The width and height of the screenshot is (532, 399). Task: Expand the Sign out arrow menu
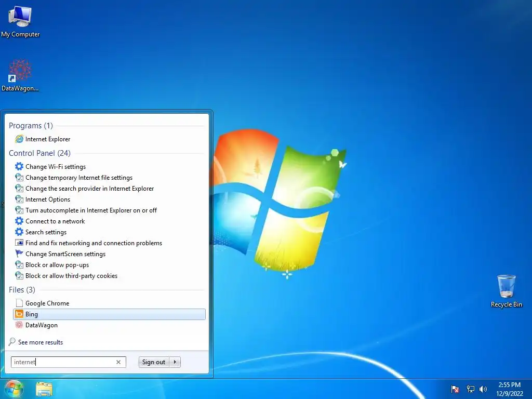click(x=175, y=362)
